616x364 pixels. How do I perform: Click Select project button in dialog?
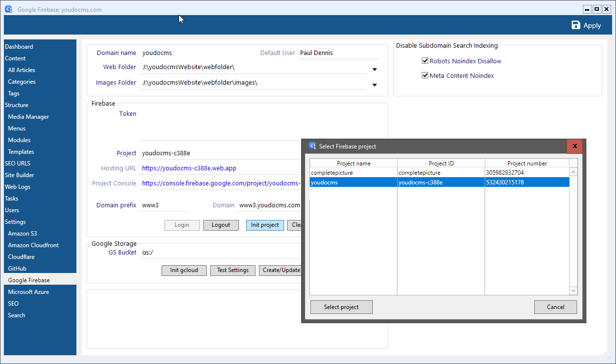(342, 307)
